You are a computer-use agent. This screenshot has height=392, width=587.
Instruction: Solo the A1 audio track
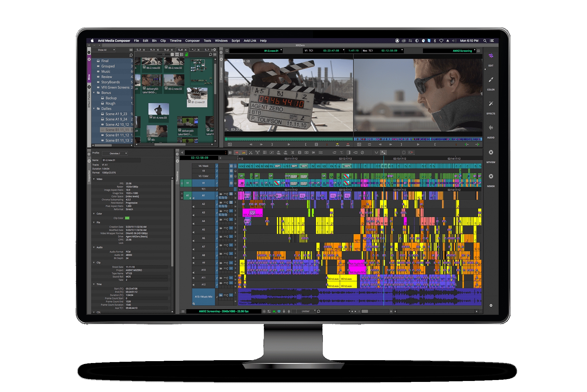(x=235, y=194)
